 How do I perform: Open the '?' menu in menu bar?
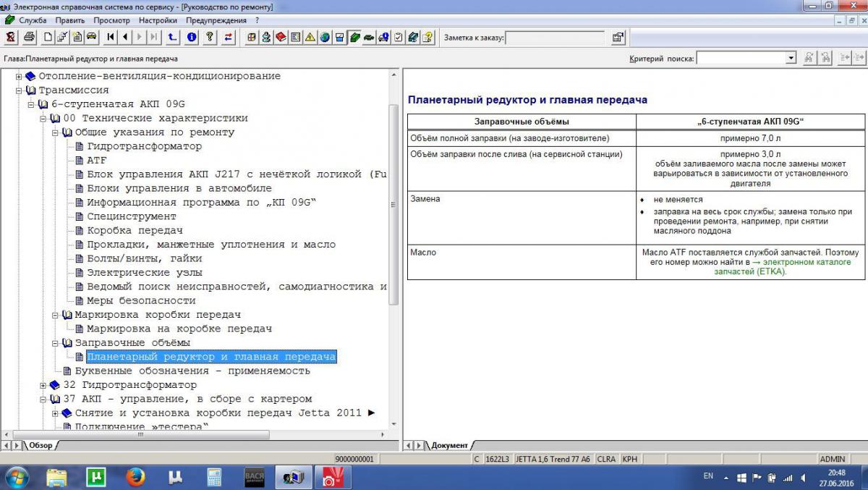(257, 20)
